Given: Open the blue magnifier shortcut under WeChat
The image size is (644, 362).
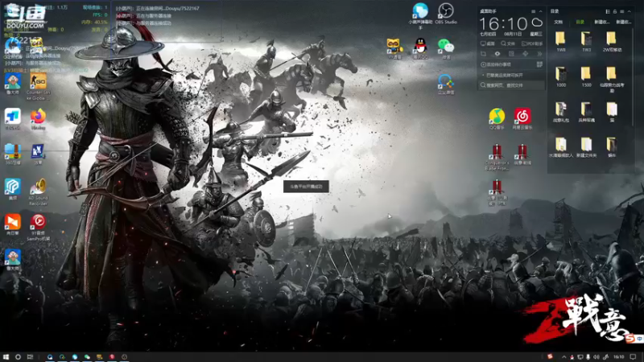Looking at the screenshot, I should (446, 82).
